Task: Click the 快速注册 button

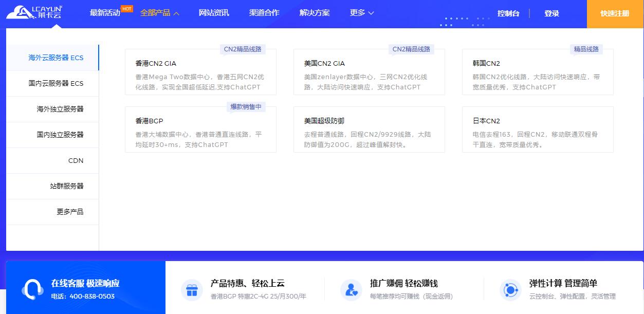Action: (615, 14)
